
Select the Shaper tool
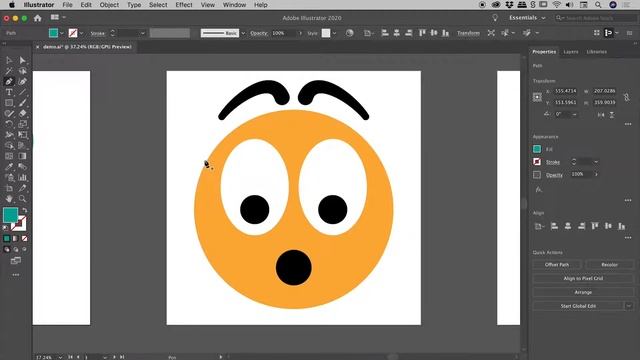click(x=9, y=113)
